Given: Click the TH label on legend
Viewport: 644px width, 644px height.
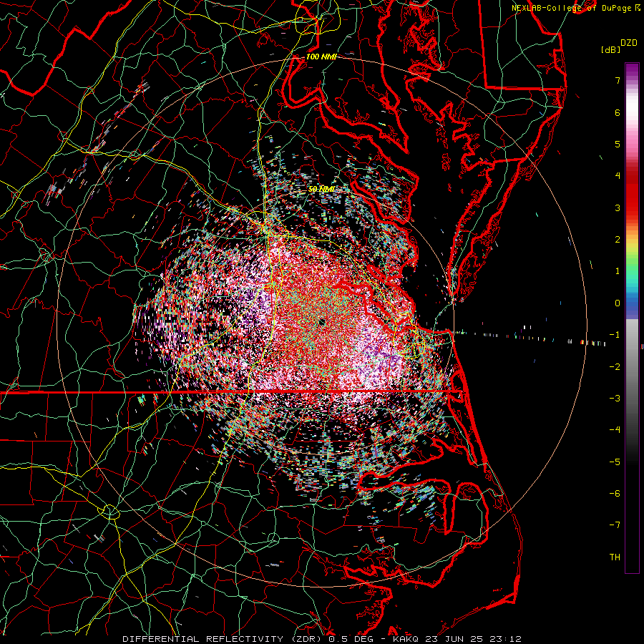Looking at the screenshot, I should pos(615,557).
